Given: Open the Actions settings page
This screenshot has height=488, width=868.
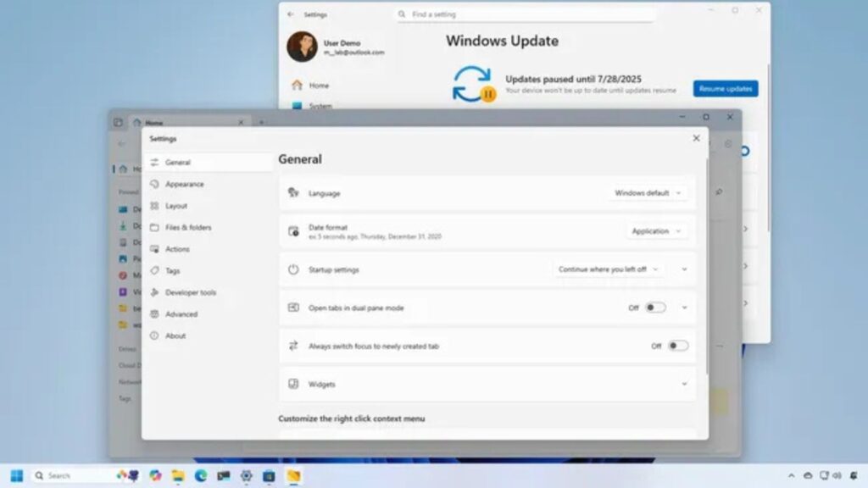Looking at the screenshot, I should coord(177,249).
